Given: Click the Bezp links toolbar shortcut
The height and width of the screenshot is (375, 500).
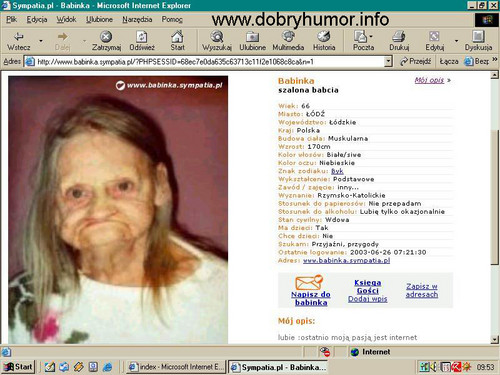Looking at the screenshot, I should pyautogui.click(x=477, y=61).
